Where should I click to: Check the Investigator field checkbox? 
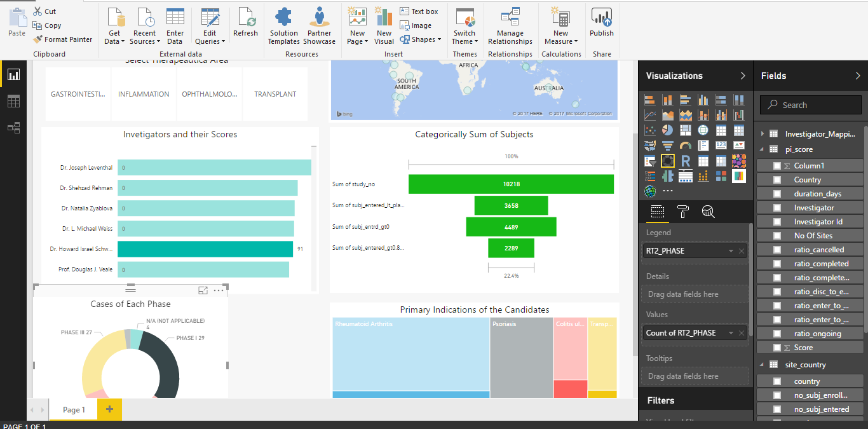point(776,208)
